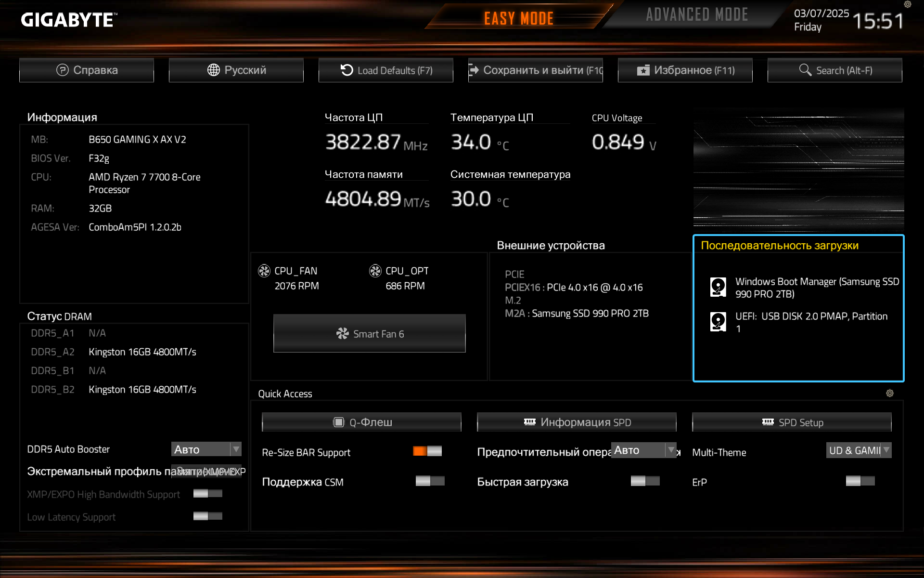The image size is (924, 578).
Task: Open Предпочтительный режим Авто dropdown
Action: click(x=644, y=450)
